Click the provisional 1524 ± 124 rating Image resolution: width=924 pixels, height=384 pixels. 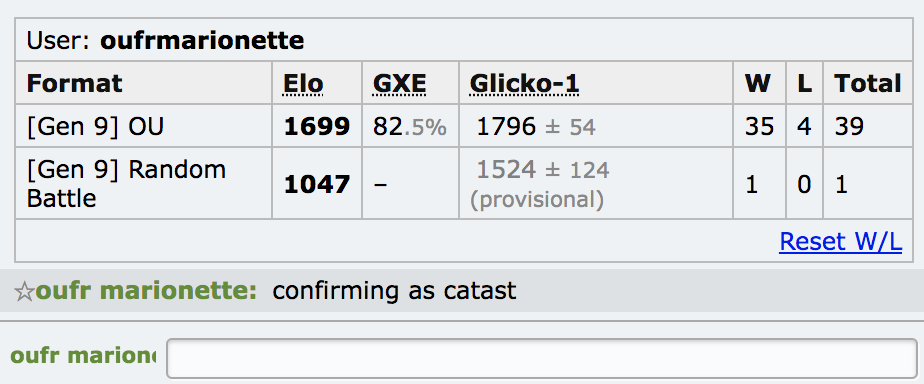[540, 184]
